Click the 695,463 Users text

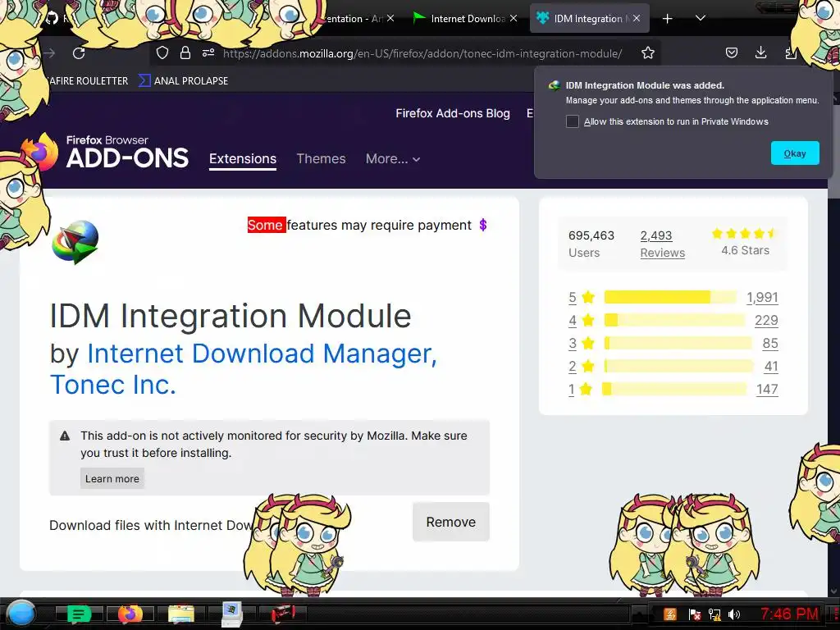coord(591,244)
